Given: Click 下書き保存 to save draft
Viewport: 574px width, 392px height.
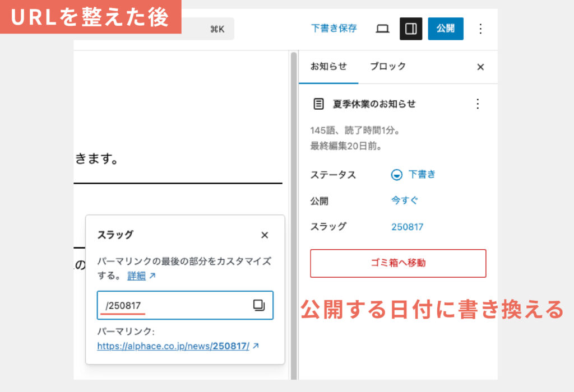Looking at the screenshot, I should [334, 29].
